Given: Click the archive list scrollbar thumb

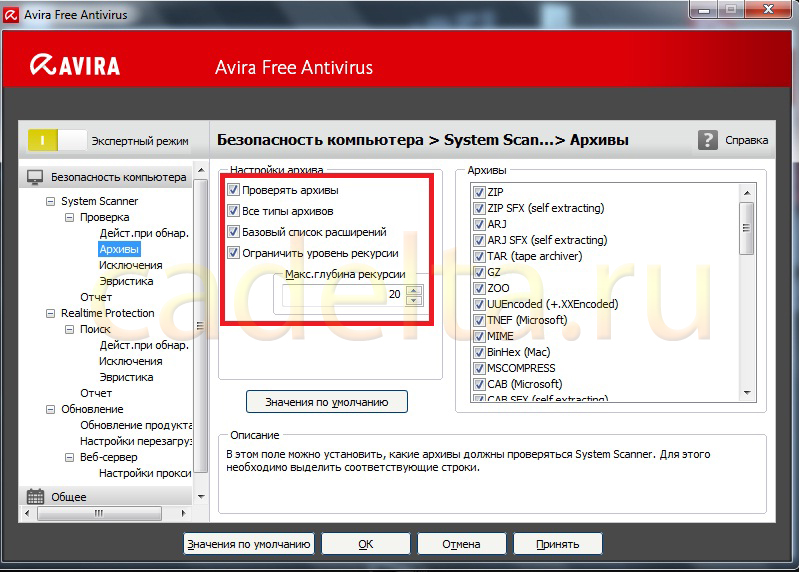Looking at the screenshot, I should 747,228.
